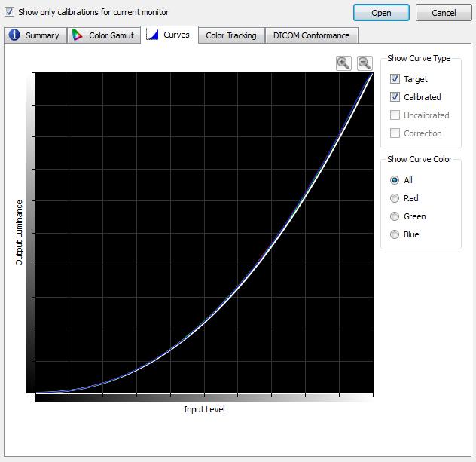Click the Curves tab graph icon
The image size is (476, 462).
pyautogui.click(x=152, y=35)
